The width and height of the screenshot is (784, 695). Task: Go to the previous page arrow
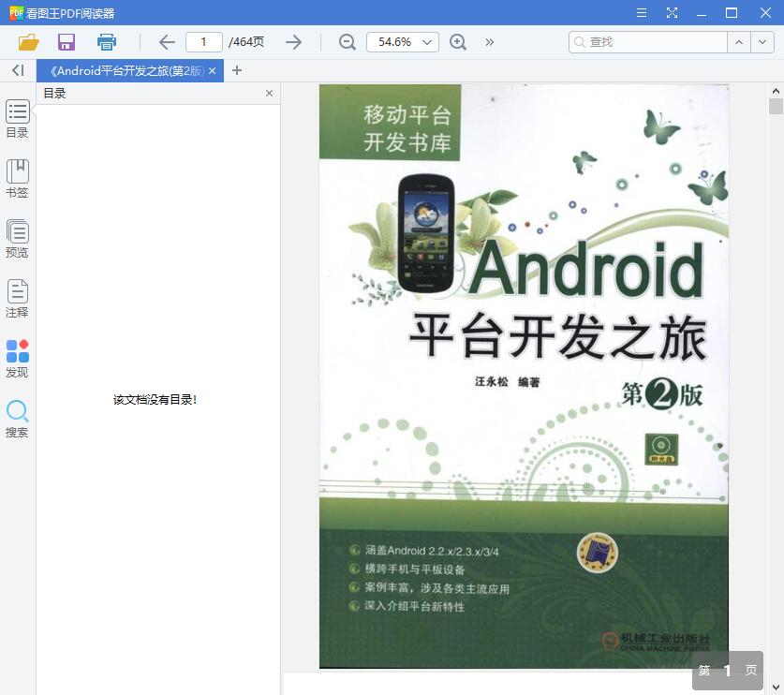pos(166,42)
